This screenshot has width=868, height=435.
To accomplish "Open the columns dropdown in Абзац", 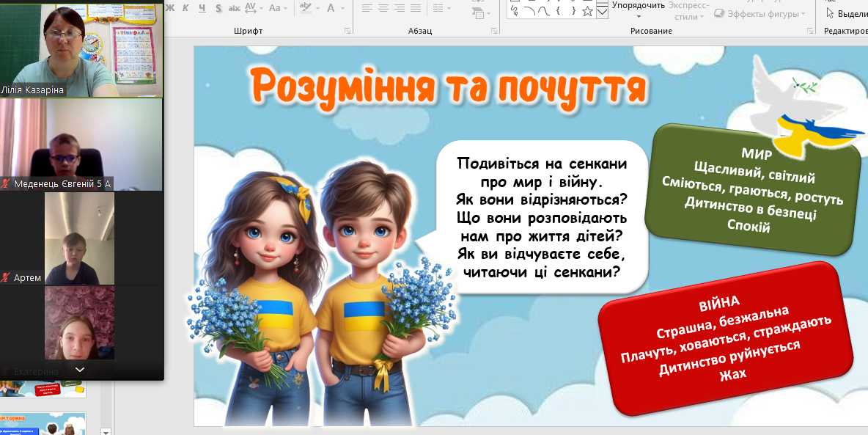I will point(441,8).
